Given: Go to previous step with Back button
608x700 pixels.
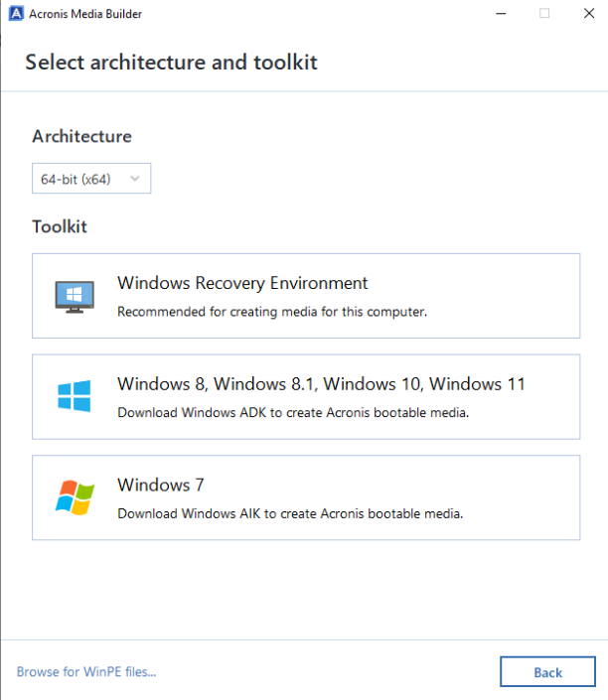Looking at the screenshot, I should tap(547, 671).
